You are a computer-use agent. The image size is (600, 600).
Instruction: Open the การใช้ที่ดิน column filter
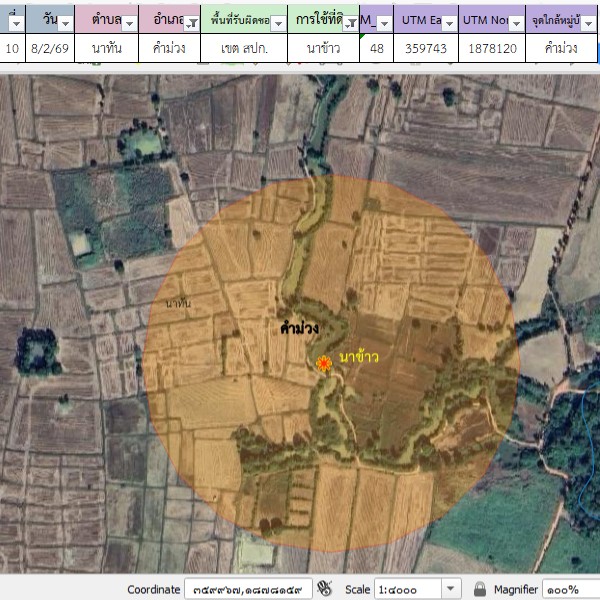point(349,24)
